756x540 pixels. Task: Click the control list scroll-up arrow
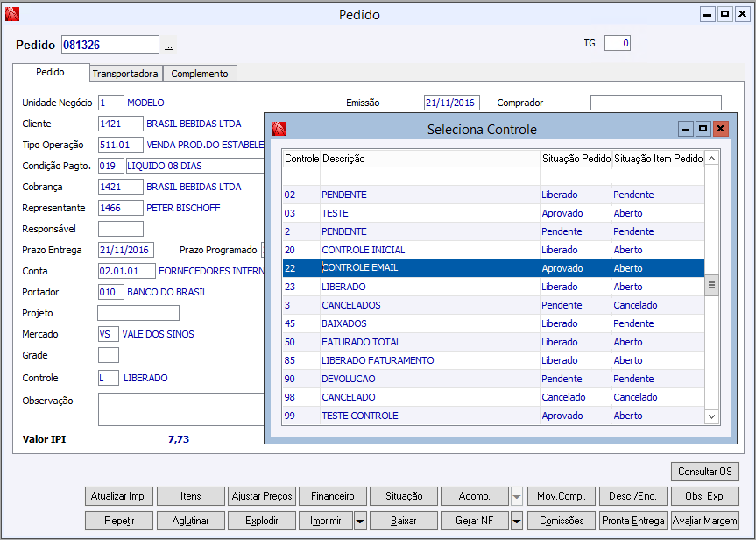711,159
